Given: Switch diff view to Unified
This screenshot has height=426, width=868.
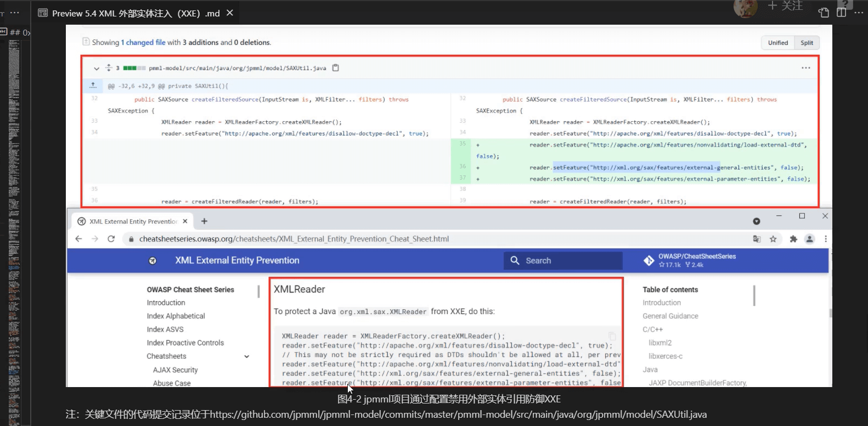Looking at the screenshot, I should click(777, 43).
